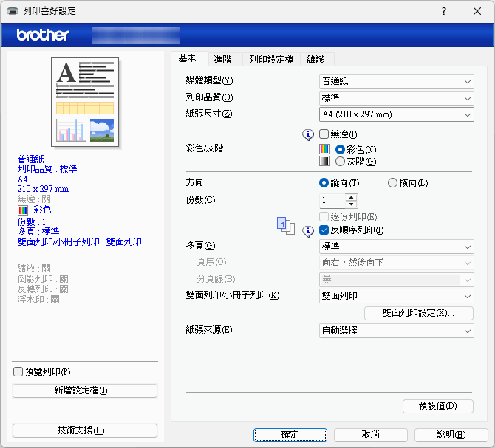Expand the 紙張尺寸 A4 dropdown

396,114
